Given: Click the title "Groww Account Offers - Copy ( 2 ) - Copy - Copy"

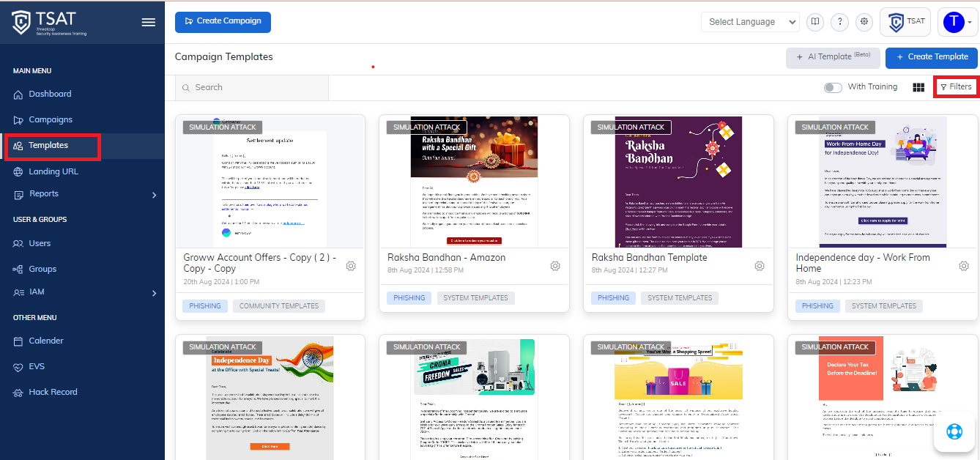Looking at the screenshot, I should point(260,263).
